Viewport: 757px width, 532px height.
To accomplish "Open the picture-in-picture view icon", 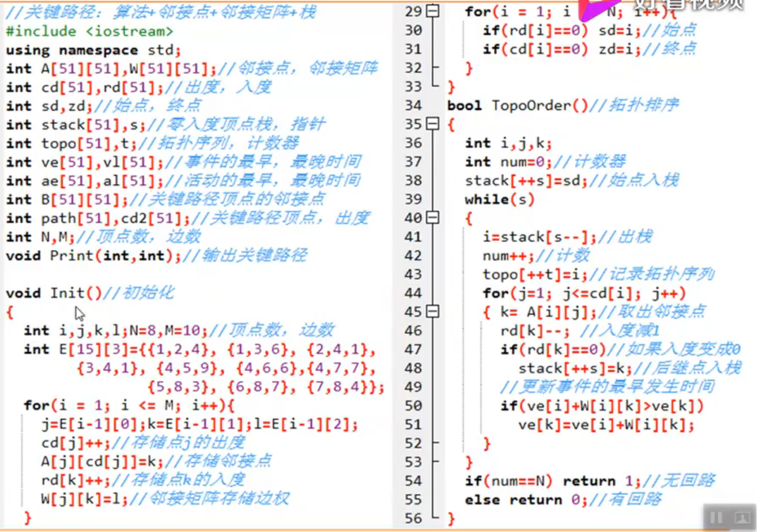I will (742, 518).
